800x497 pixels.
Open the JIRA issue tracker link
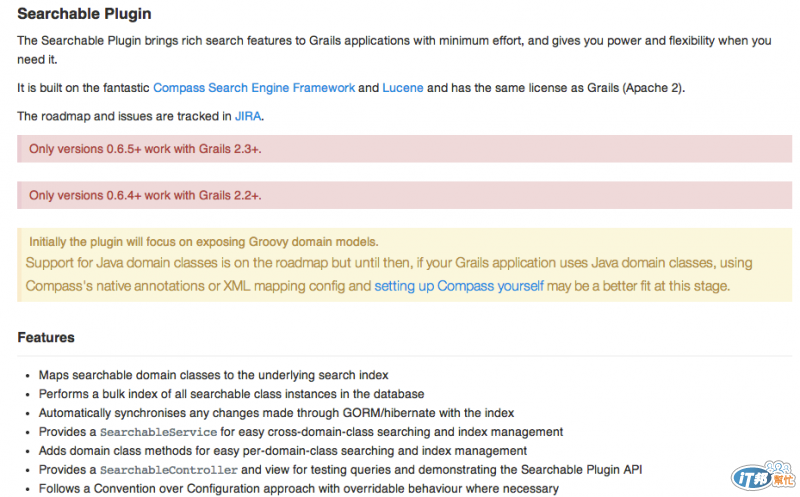[248, 116]
